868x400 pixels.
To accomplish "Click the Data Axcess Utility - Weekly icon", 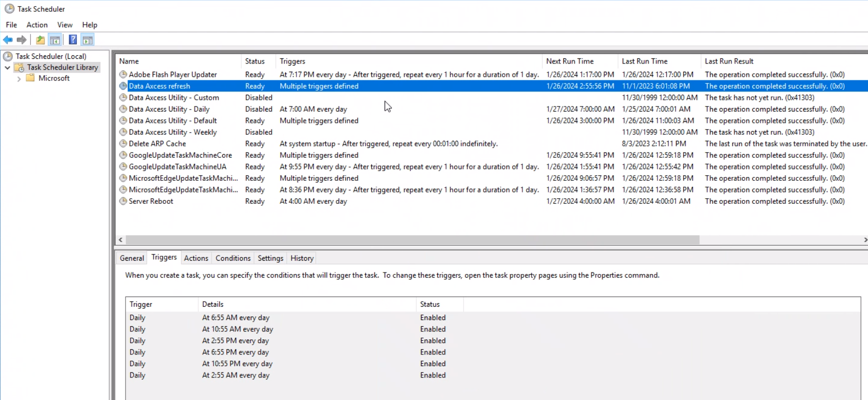I will click(123, 132).
